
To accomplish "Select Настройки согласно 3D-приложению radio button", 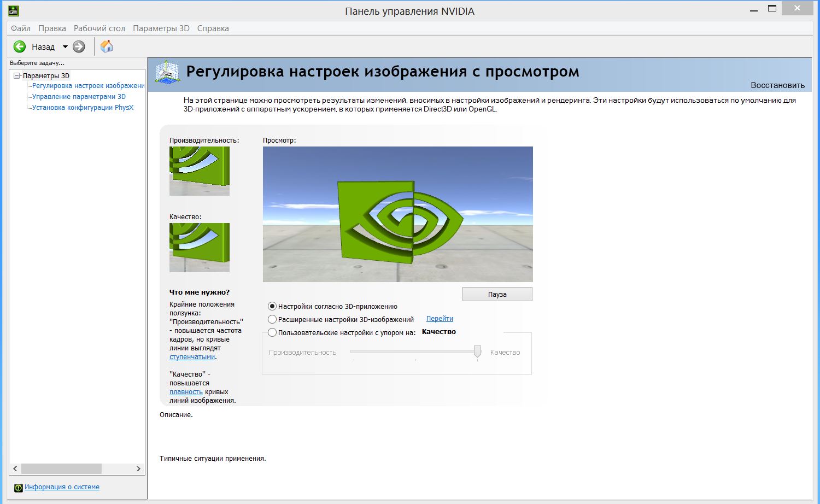I will [272, 307].
